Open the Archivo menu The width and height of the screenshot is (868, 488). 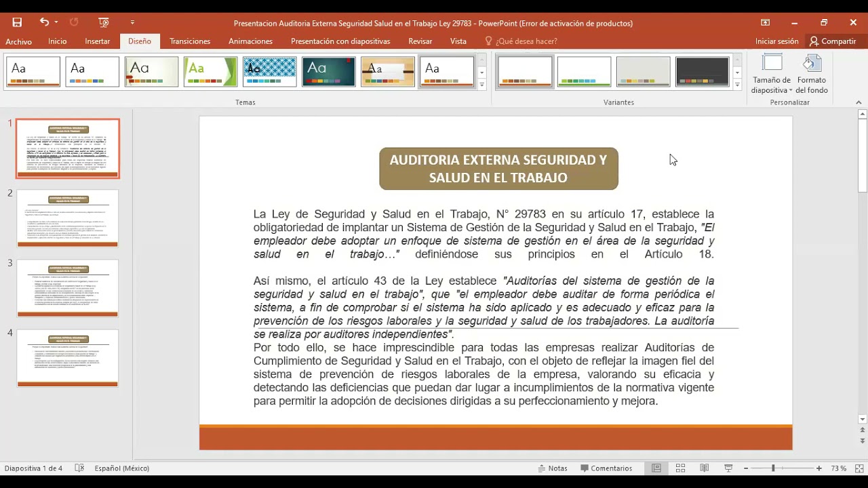click(18, 41)
